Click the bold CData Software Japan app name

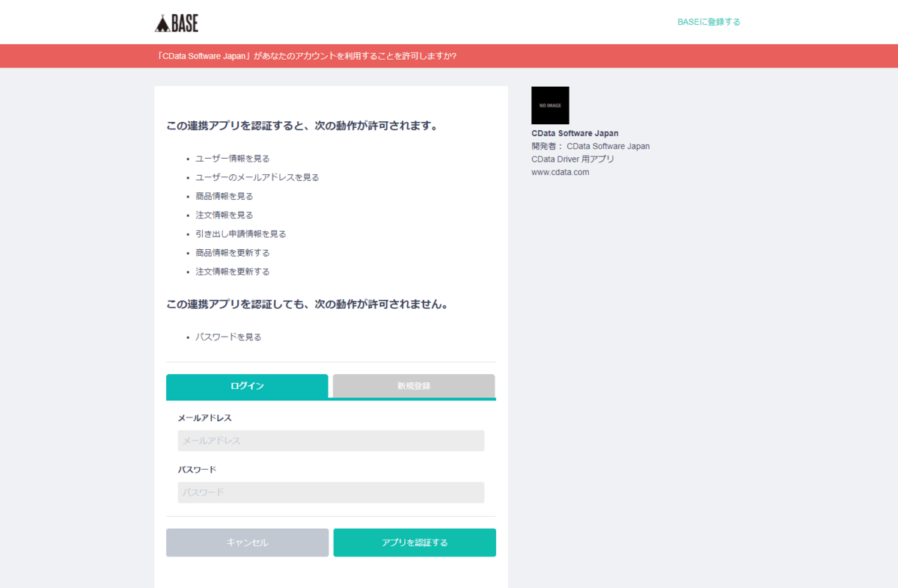point(575,133)
